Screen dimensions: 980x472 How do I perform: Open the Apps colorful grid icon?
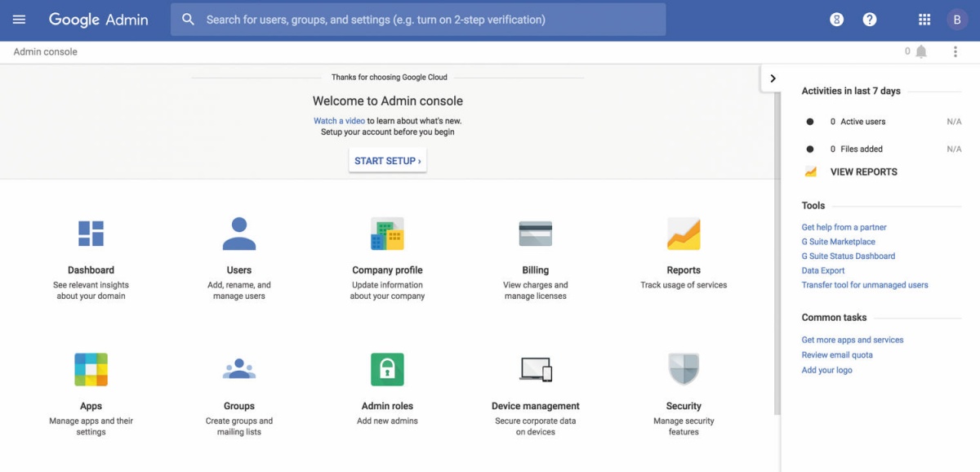tap(91, 370)
